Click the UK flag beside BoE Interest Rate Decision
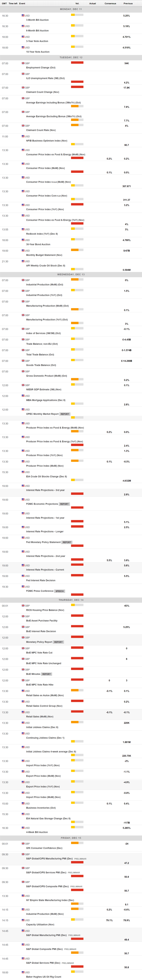 point(23,627)
